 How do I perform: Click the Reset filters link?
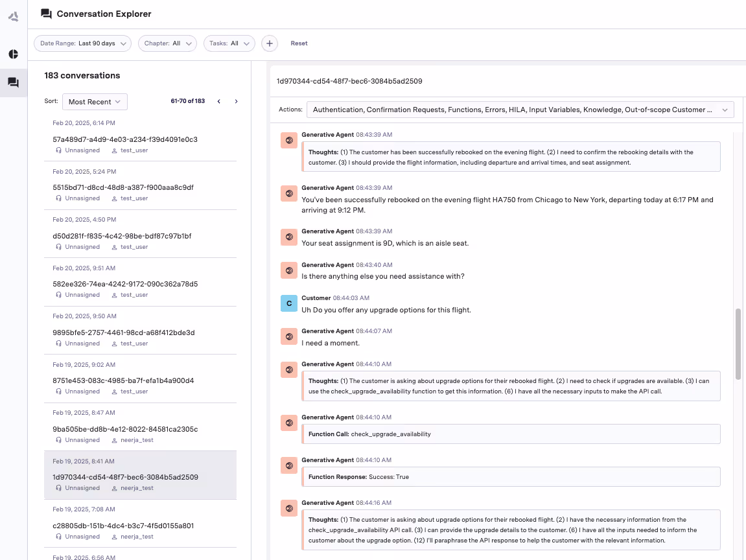pyautogui.click(x=299, y=43)
